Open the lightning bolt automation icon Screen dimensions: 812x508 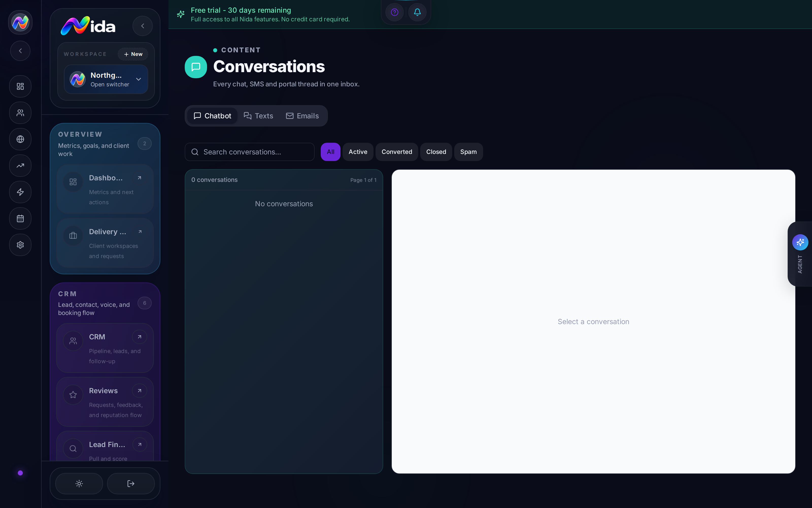tap(20, 192)
